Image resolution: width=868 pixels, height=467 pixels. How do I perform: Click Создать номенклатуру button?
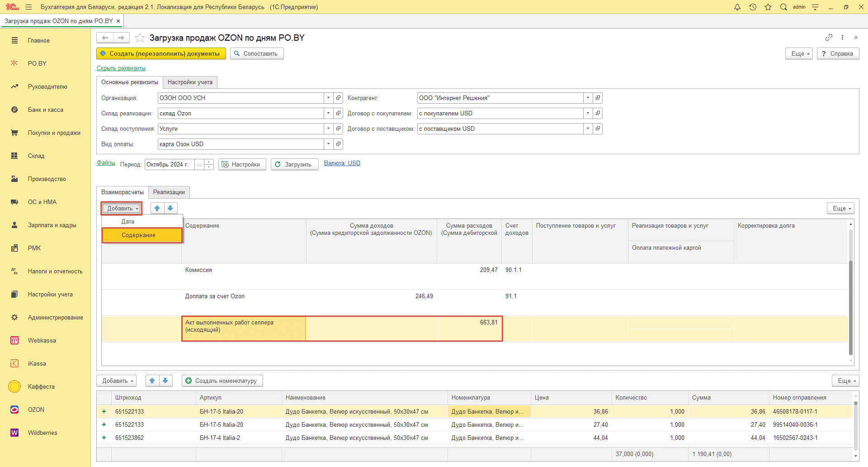(x=222, y=381)
